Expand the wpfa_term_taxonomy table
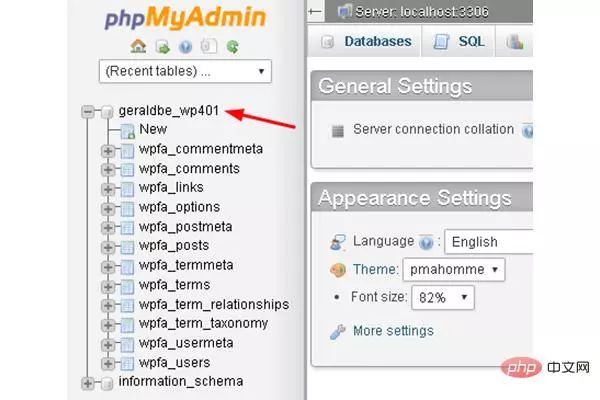The width and height of the screenshot is (600, 400). tap(108, 325)
